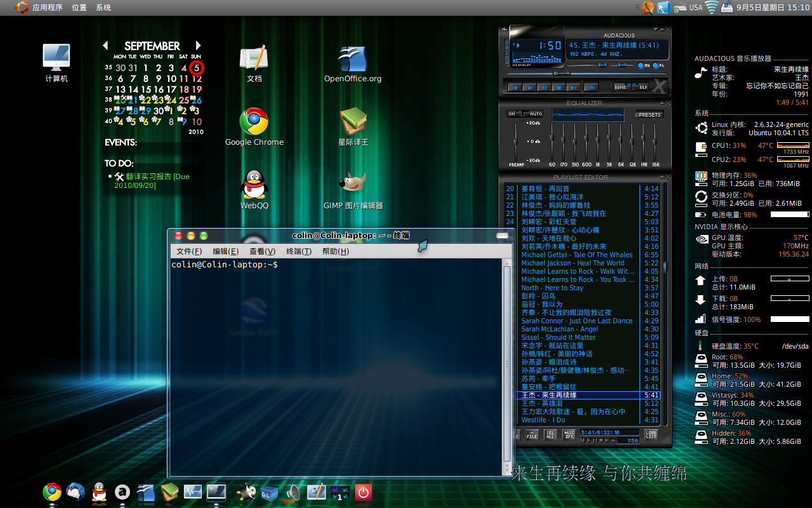
Task: Toggle PL playlist button in Audacious
Action: click(x=655, y=65)
